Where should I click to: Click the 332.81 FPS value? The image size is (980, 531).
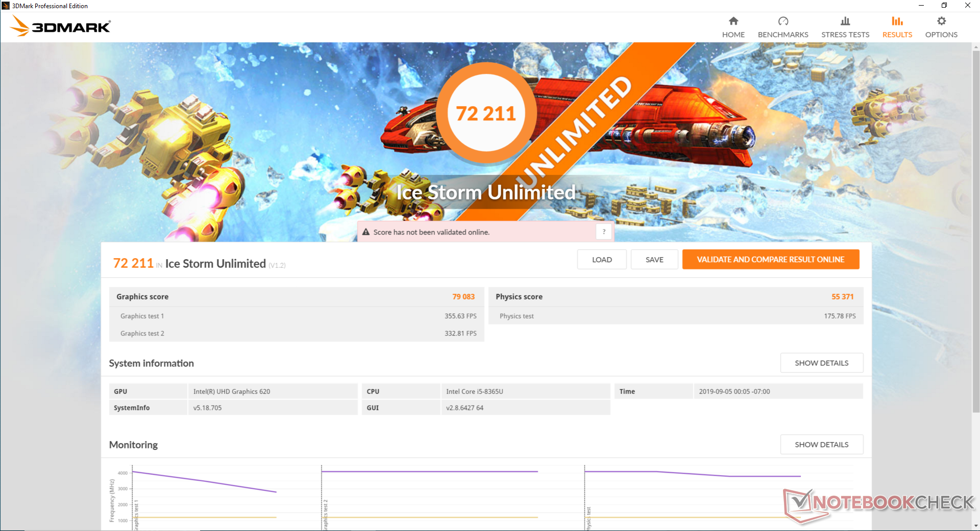460,333
